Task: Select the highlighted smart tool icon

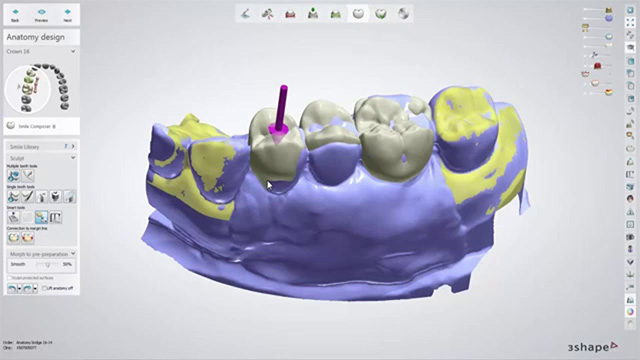Action: 41,217
